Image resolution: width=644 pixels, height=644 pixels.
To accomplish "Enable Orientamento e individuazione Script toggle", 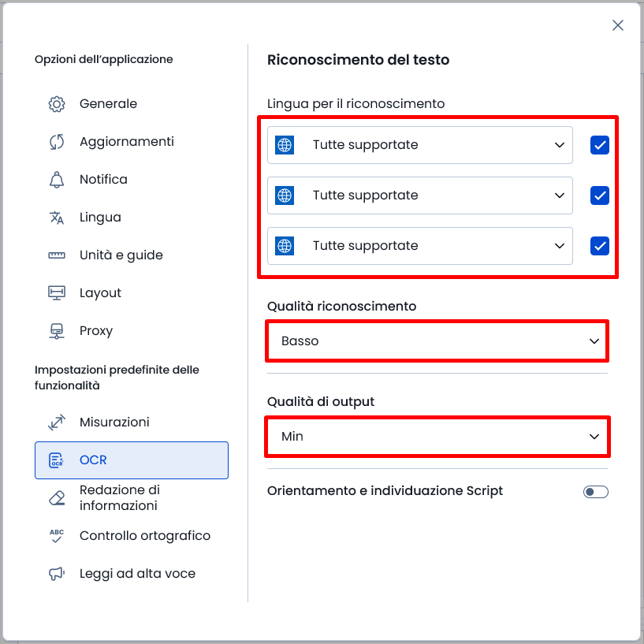I will tap(596, 492).
